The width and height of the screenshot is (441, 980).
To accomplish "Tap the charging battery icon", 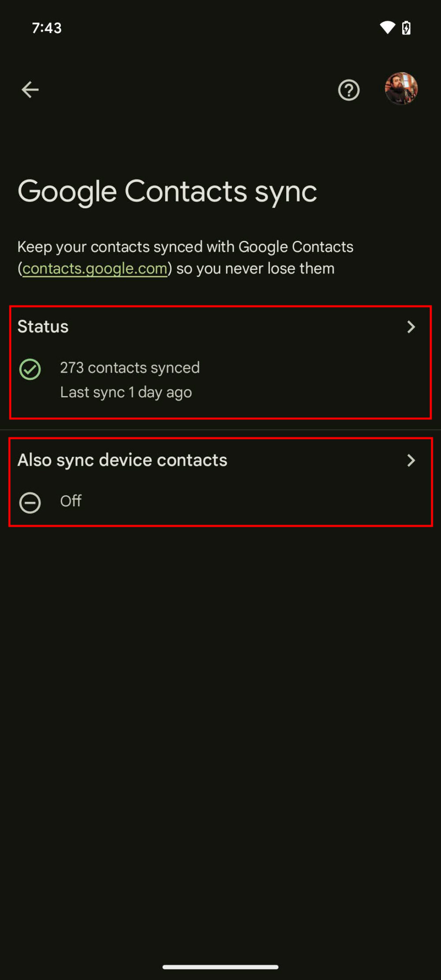I will tap(406, 28).
